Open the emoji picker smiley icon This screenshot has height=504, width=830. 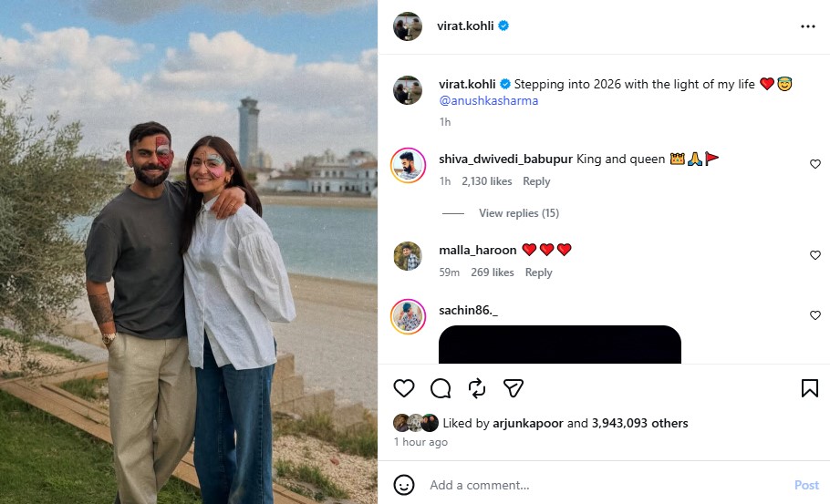tap(404, 485)
